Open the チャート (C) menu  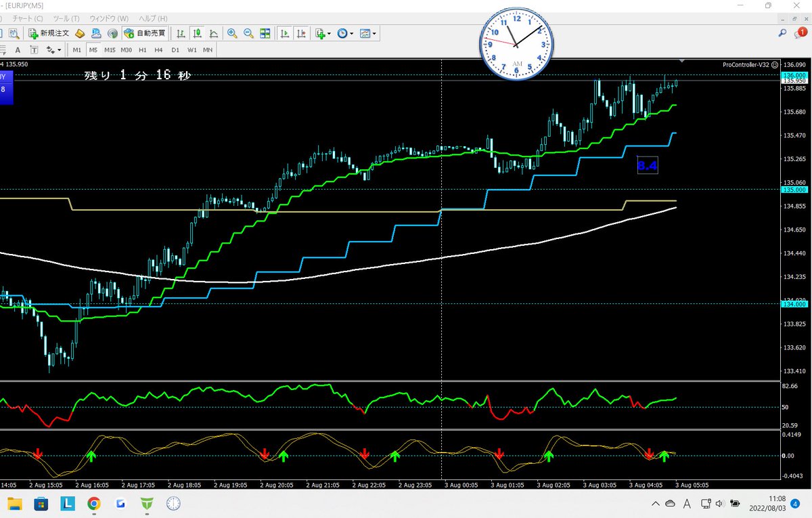pyautogui.click(x=28, y=18)
